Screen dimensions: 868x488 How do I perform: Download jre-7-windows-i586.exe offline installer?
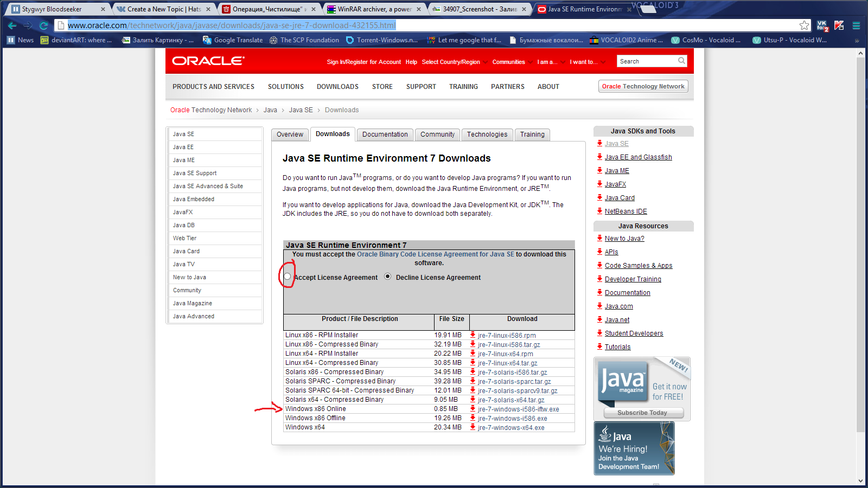512,419
